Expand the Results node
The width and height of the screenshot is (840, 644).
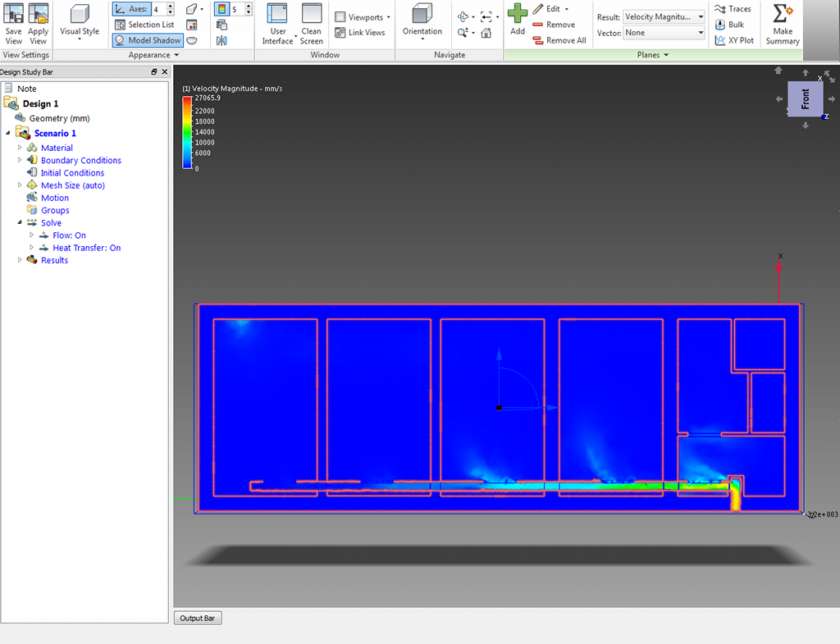[x=20, y=260]
